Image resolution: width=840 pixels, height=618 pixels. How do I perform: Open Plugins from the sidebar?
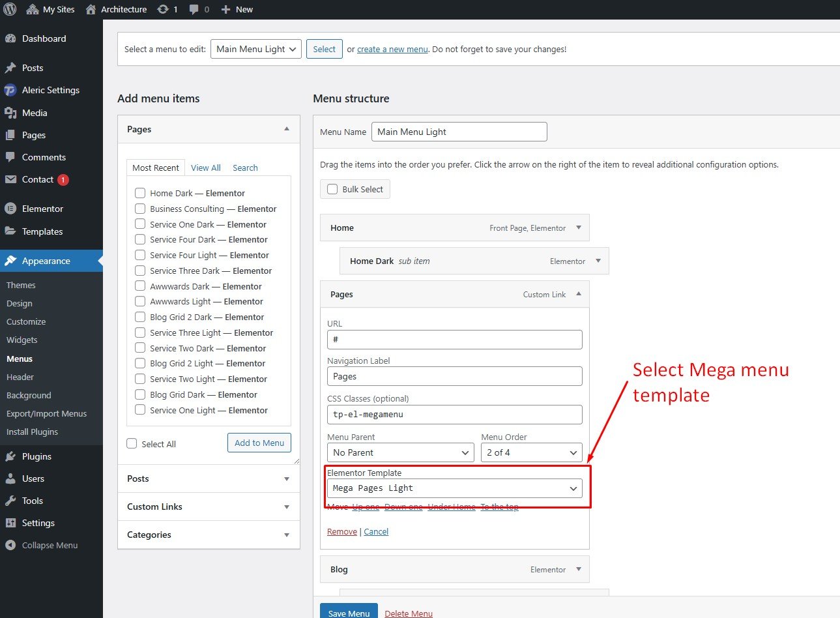point(36,456)
